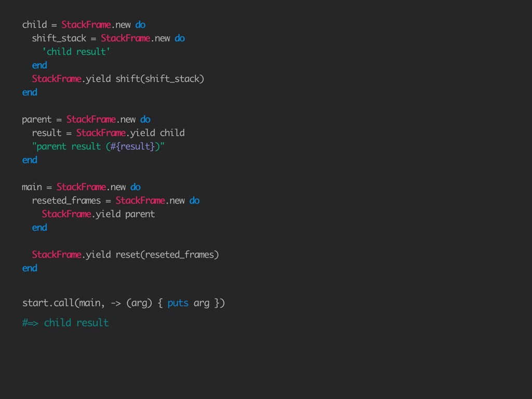Click the line "child = StackFrame.new do"
532x399 pixels.
point(84,25)
